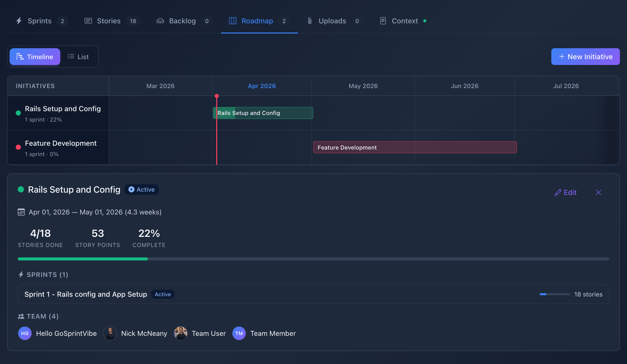The width and height of the screenshot is (627, 364).
Task: Select Rails Setup and Config initiative row
Action: coord(58,113)
